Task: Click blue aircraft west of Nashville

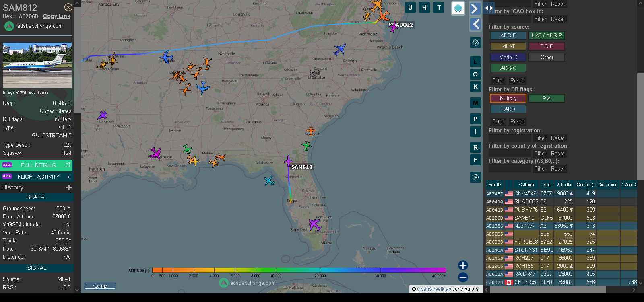Action: click(166, 58)
